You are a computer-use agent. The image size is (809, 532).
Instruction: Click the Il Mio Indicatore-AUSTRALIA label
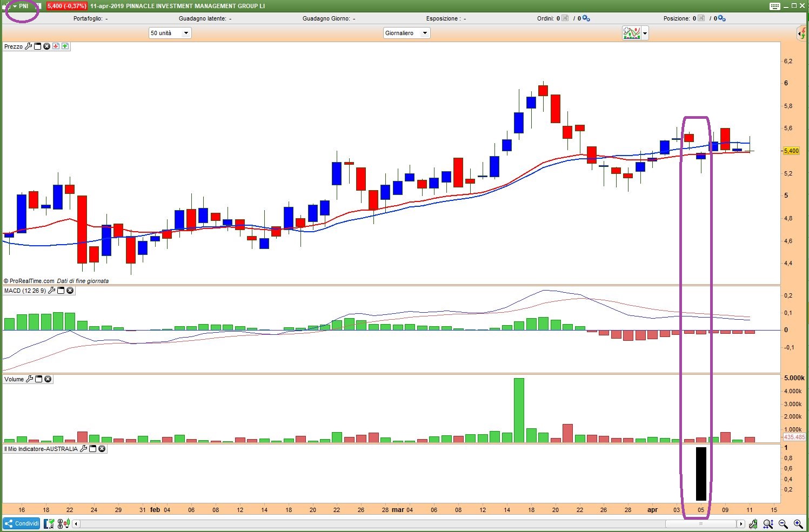(41, 449)
